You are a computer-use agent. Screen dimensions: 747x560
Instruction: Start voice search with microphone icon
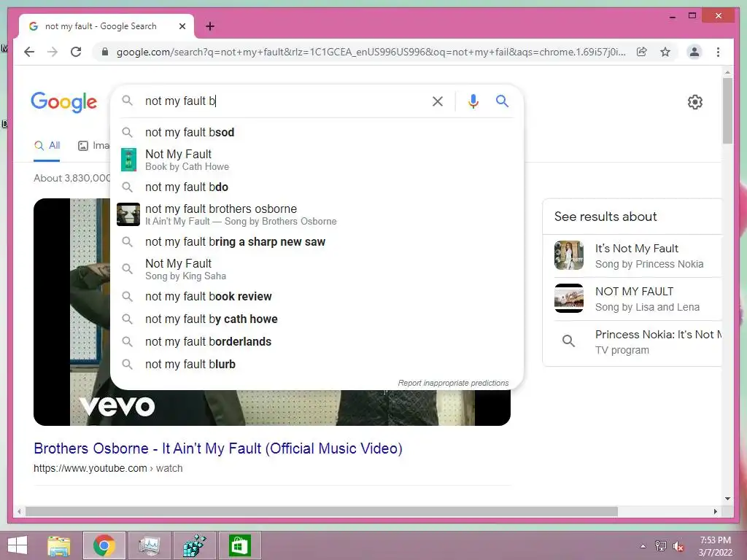coord(473,101)
